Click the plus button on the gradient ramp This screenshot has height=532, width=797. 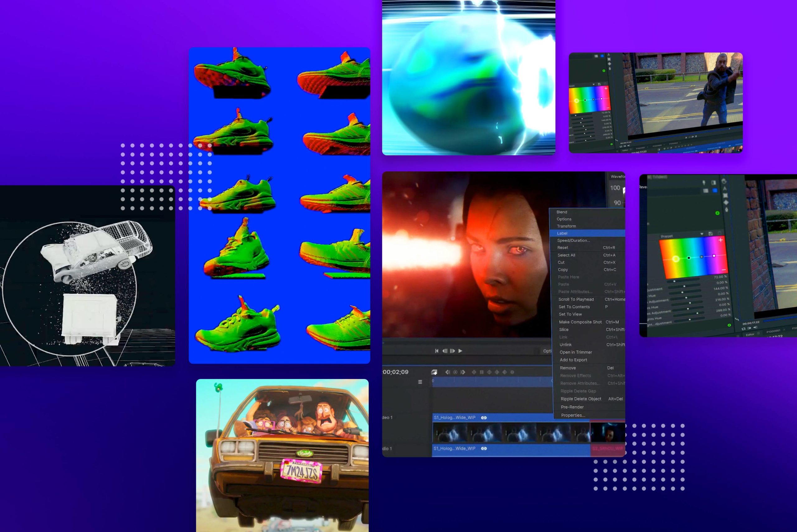[x=721, y=240]
